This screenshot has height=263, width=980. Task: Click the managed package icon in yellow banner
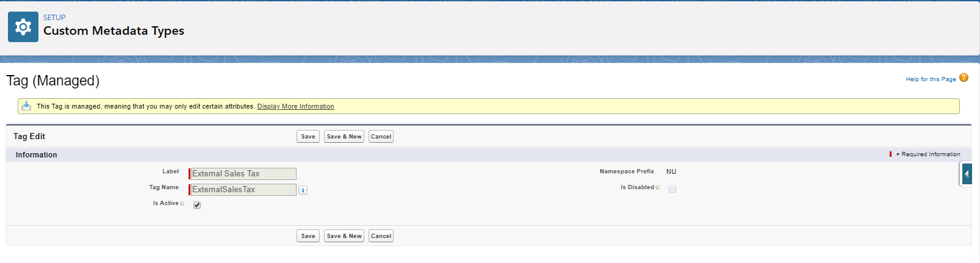(26, 106)
